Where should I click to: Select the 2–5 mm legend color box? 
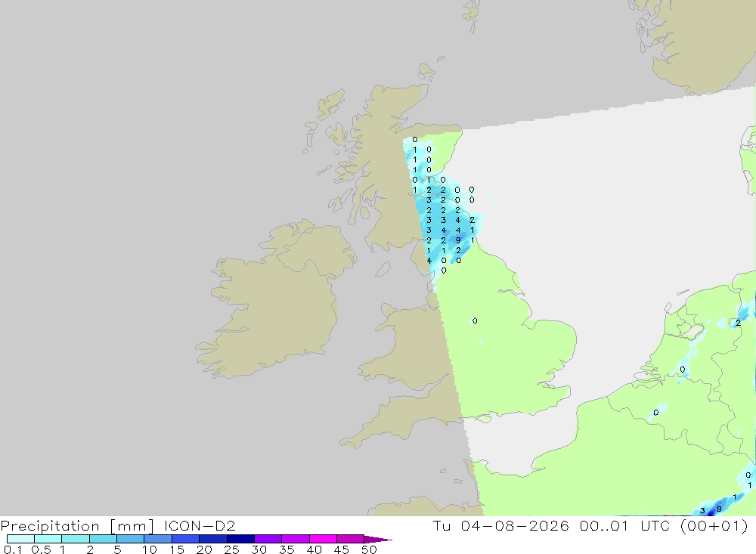click(103, 539)
